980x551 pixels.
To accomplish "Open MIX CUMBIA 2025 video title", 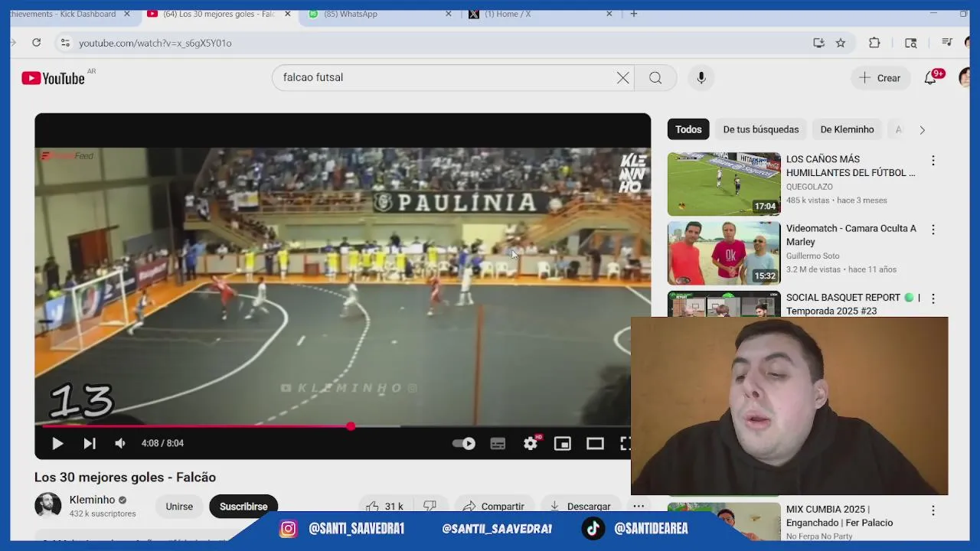I will (x=840, y=516).
